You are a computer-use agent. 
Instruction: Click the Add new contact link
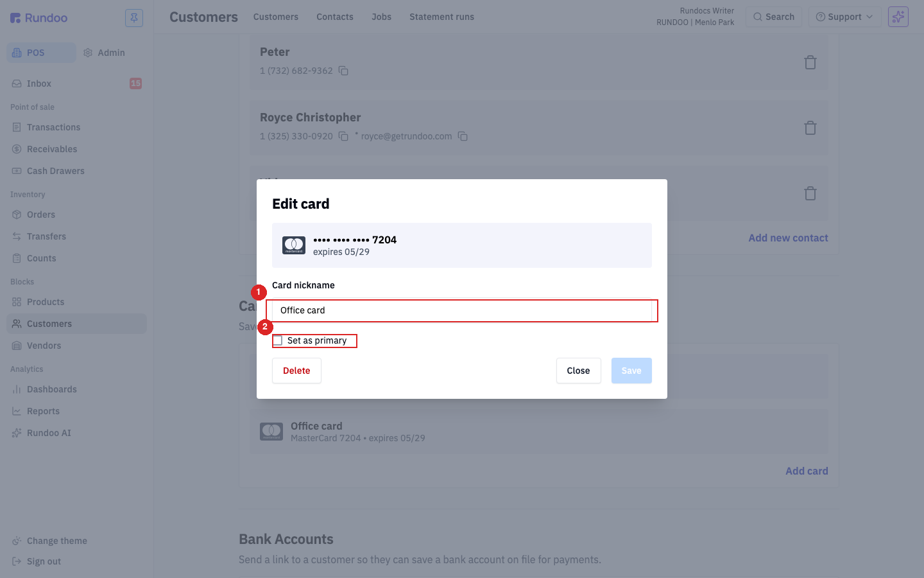pyautogui.click(x=788, y=238)
